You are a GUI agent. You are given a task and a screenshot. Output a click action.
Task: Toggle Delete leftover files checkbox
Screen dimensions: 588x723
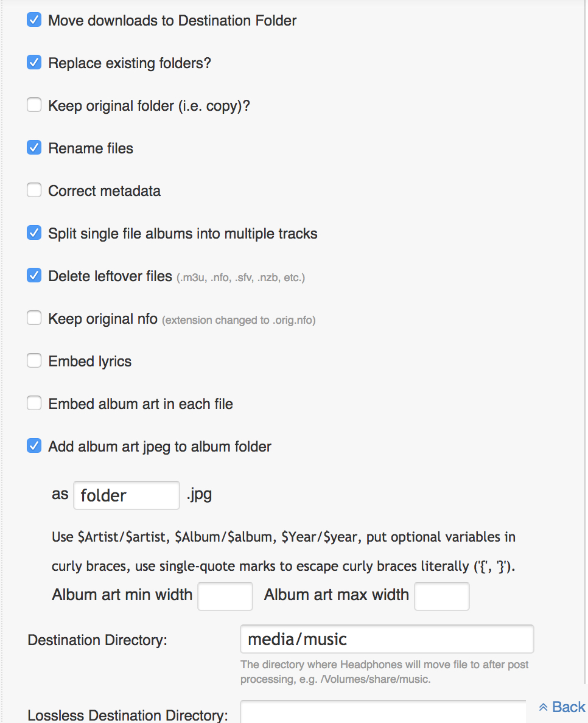(x=34, y=276)
